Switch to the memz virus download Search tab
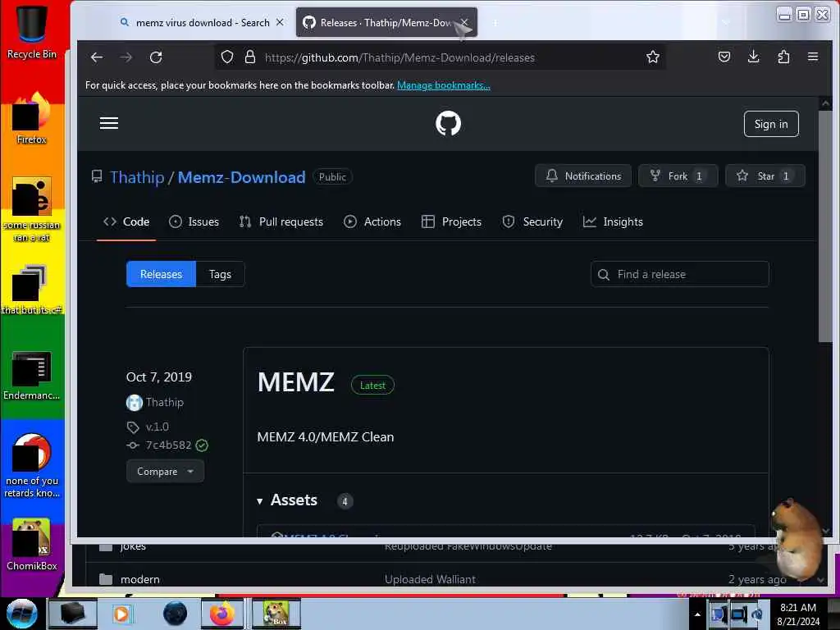Image resolution: width=840 pixels, height=630 pixels. click(x=202, y=22)
